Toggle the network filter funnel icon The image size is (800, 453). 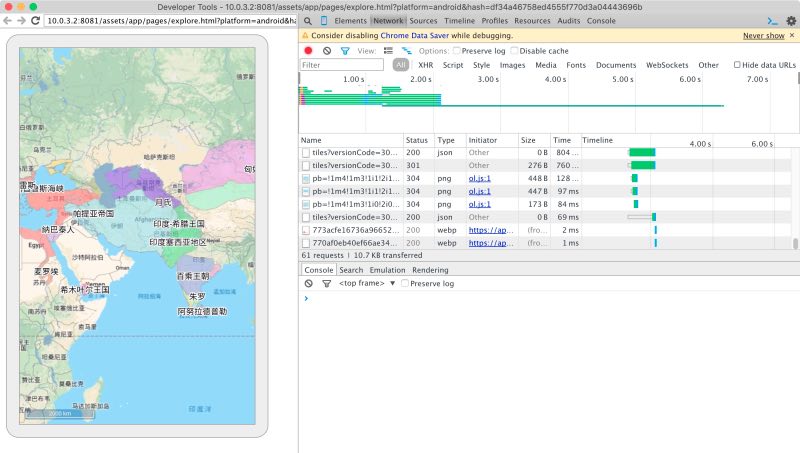(x=345, y=50)
